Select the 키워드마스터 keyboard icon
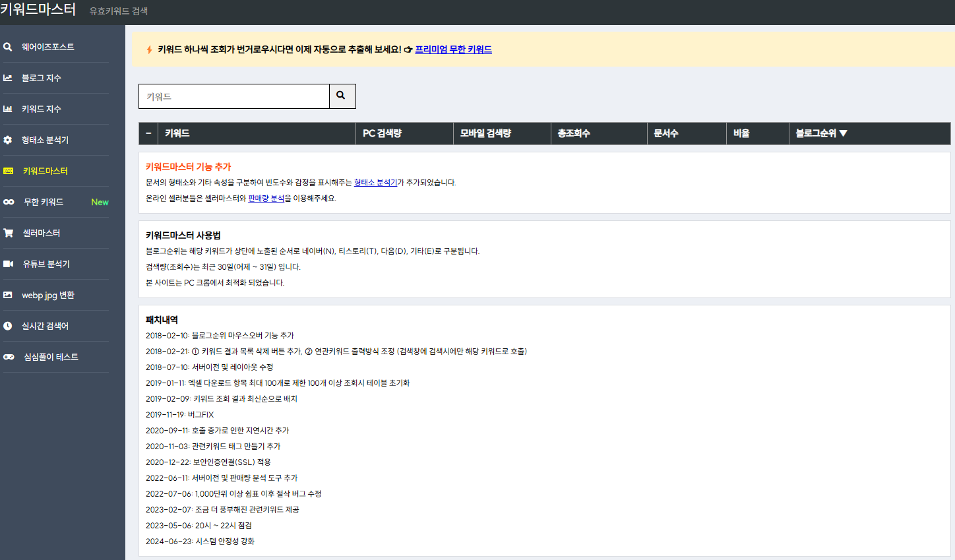955x560 pixels. (x=8, y=171)
